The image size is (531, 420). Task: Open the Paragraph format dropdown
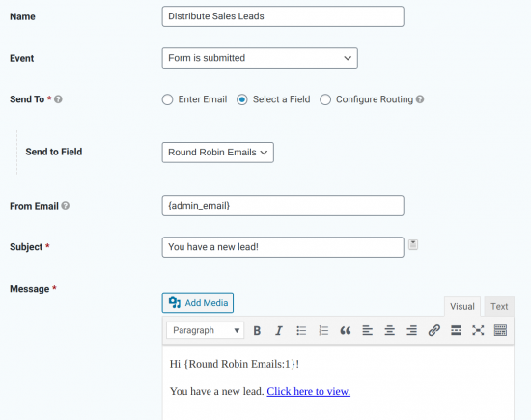click(x=206, y=330)
